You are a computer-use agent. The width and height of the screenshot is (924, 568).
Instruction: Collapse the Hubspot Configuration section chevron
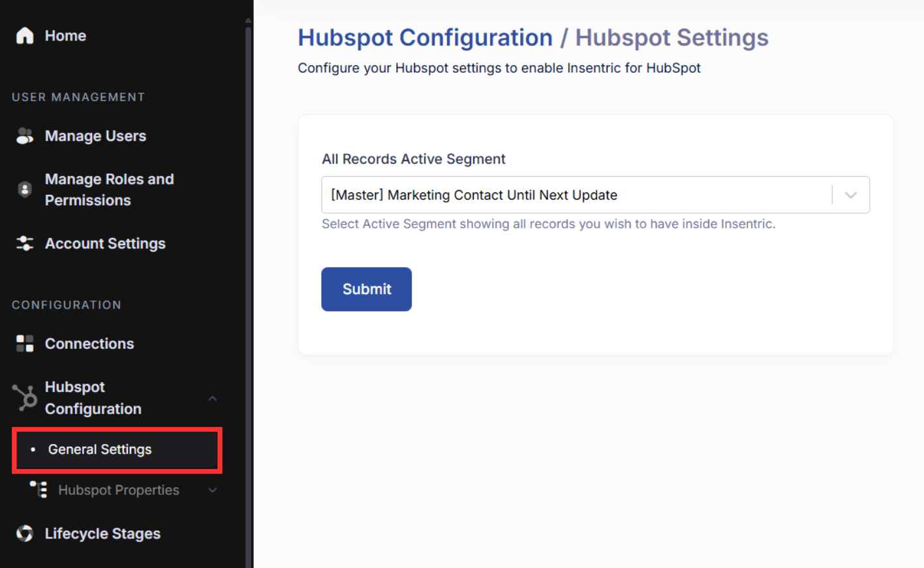coord(212,398)
